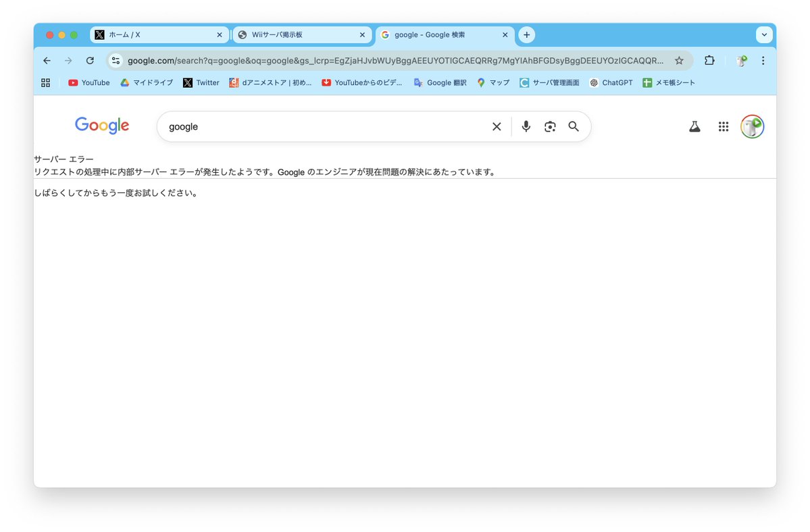Image resolution: width=810 pixels, height=532 pixels.
Task: Close the google - Google 検索 tab
Action: [x=505, y=34]
